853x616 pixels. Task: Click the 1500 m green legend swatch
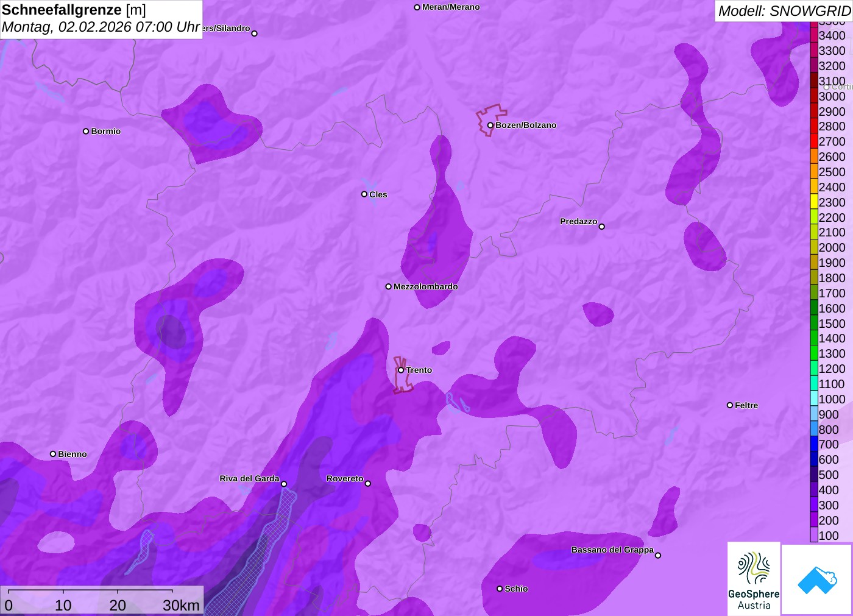[x=814, y=324]
